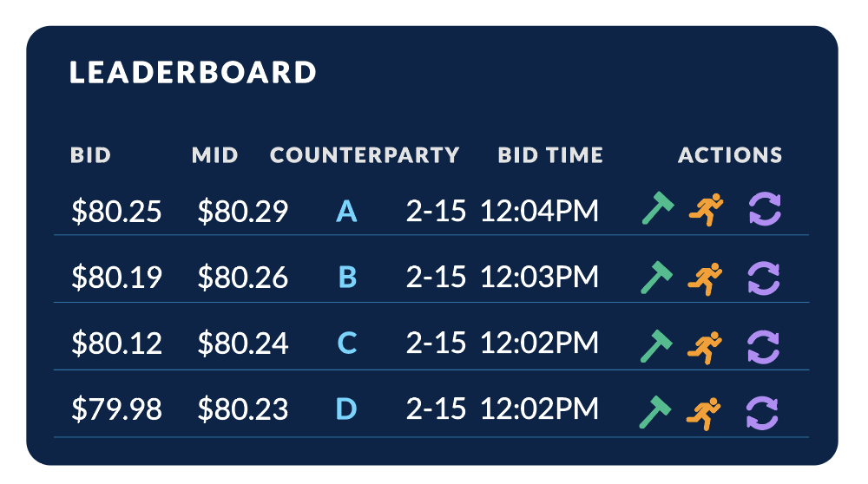Open counterparty D letter link
This screenshot has width=868, height=484.
(346, 409)
